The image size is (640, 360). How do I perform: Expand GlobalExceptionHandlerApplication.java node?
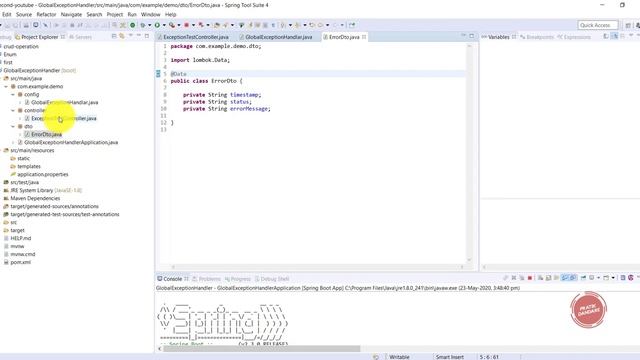tap(13, 142)
